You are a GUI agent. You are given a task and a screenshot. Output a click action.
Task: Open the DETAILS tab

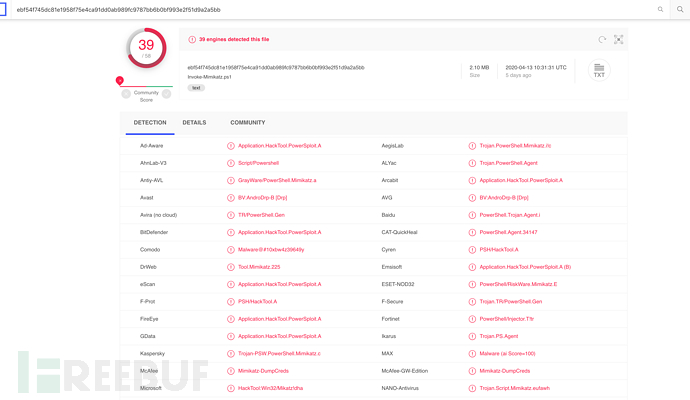[x=194, y=123]
